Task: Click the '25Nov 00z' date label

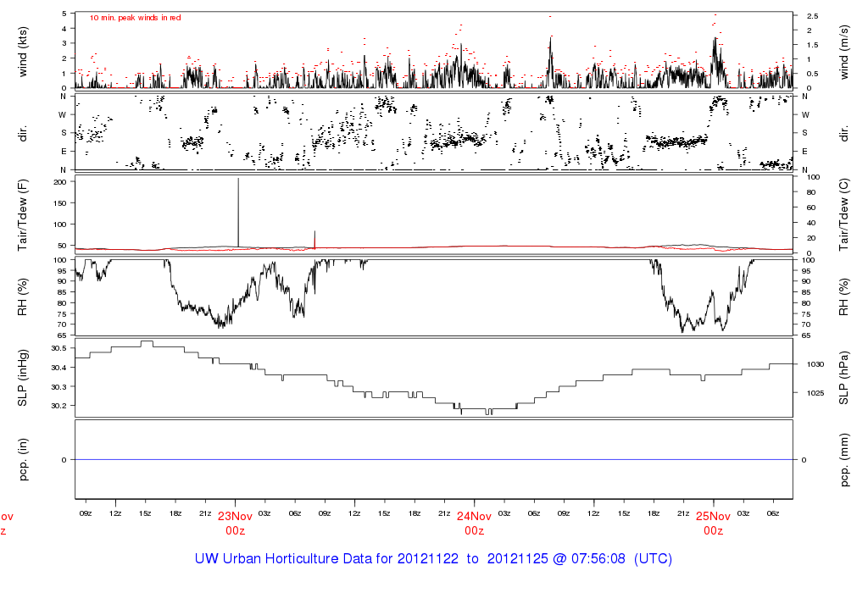Action: point(713,524)
